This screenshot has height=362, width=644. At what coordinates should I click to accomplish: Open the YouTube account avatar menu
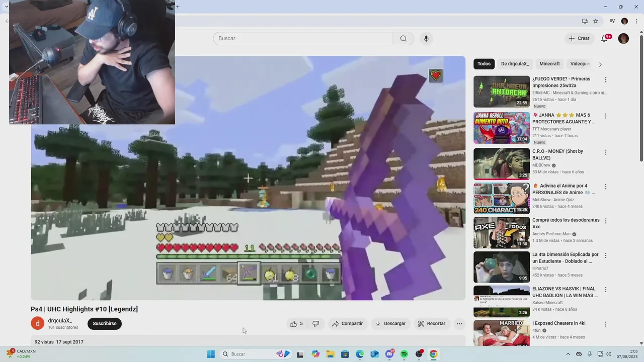point(623,38)
